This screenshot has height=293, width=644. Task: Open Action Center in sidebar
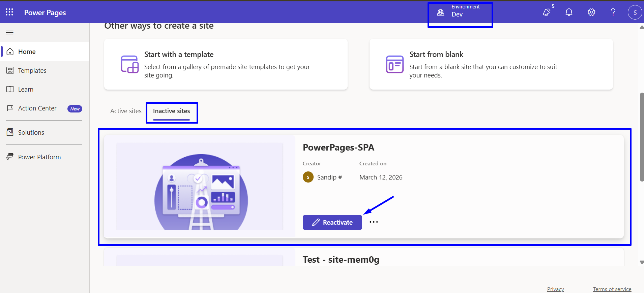[x=37, y=108]
